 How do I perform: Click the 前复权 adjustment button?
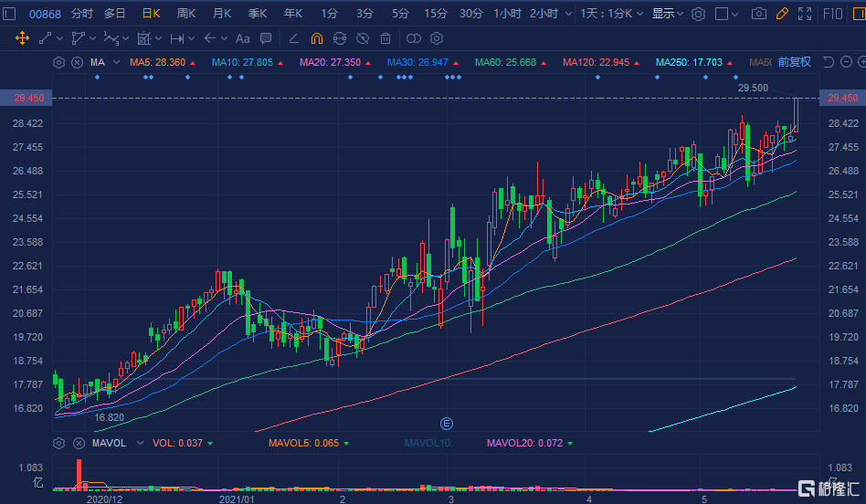794,62
